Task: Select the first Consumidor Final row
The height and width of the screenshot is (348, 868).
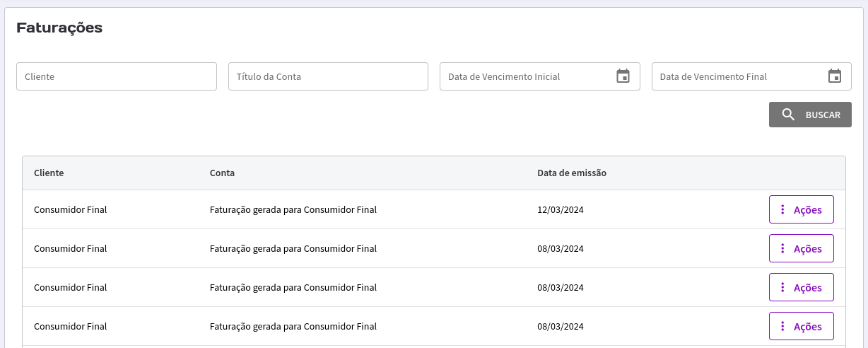Action: (434, 209)
